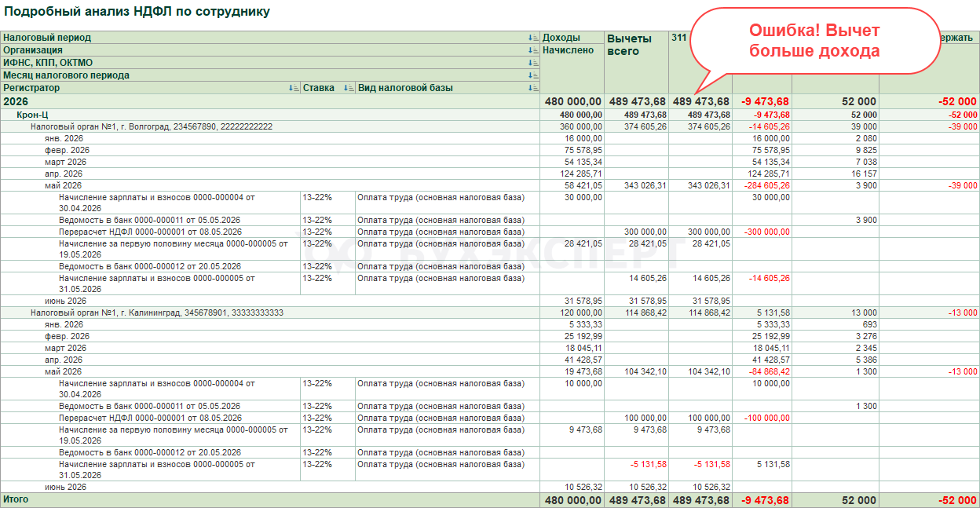Click sort icon for Вид налоговой базы
This screenshot has height=508, width=980.
tap(533, 88)
